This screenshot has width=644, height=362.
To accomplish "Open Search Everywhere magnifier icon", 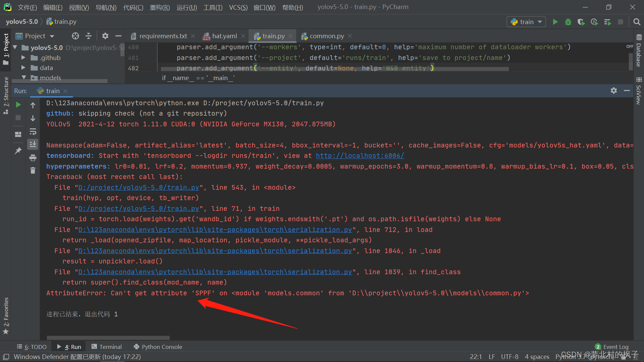I will click(x=637, y=22).
